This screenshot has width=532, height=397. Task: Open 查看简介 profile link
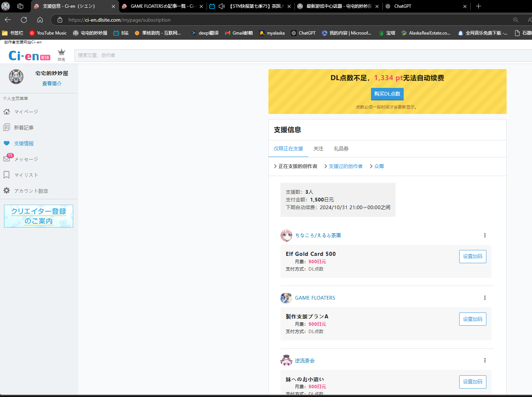tap(52, 83)
